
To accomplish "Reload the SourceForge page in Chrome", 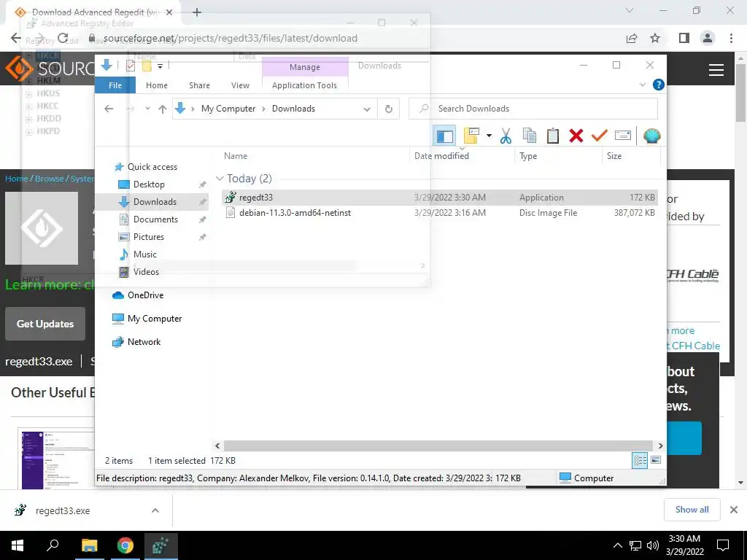I will point(63,38).
